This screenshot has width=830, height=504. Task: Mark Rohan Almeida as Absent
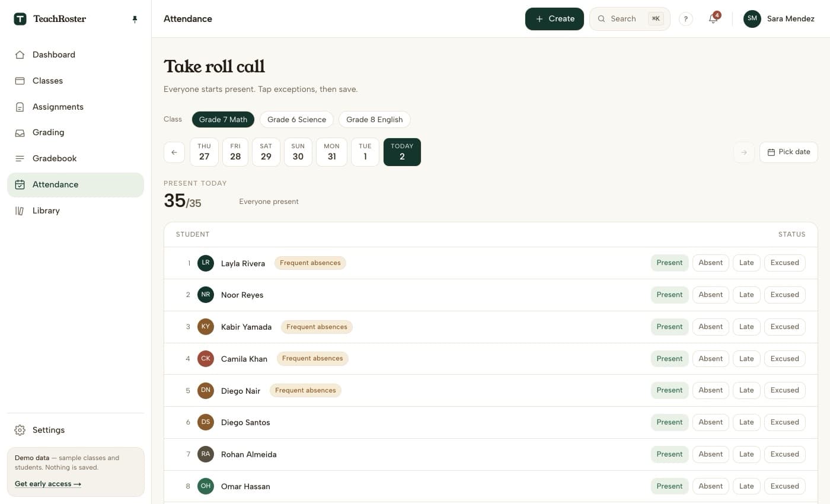[x=710, y=454]
